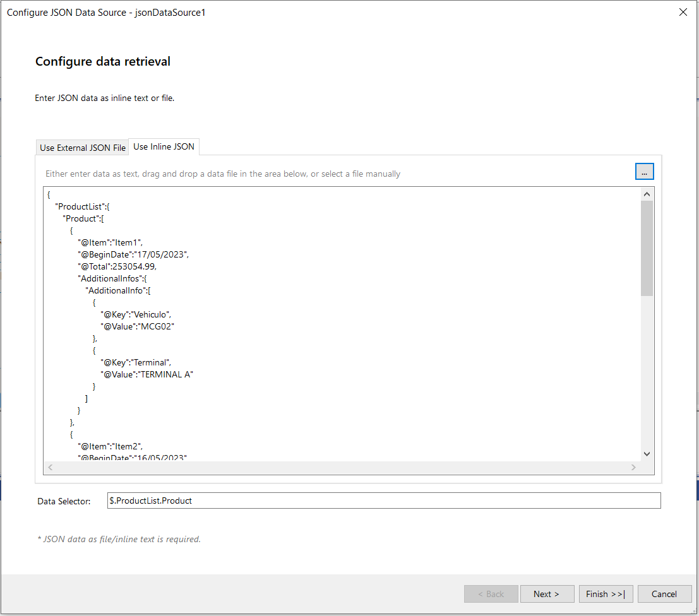
Task: Close the Configure JSON Data Source dialog
Action: tap(683, 12)
